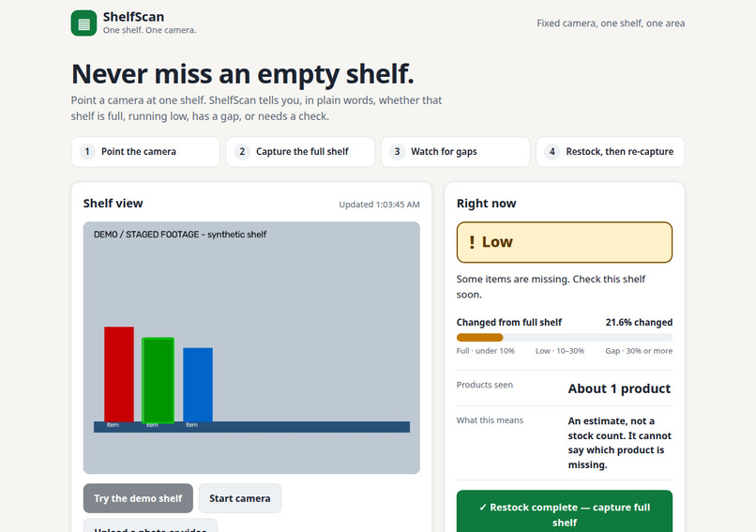Click the dark blue shelf bar
Viewport: 756px width, 532px height.
tap(251, 427)
